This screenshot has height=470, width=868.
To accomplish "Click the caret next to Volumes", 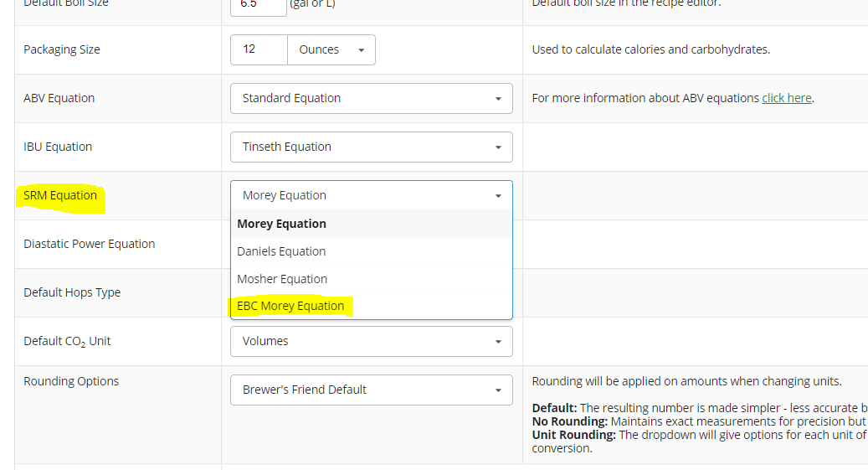I will pos(498,342).
